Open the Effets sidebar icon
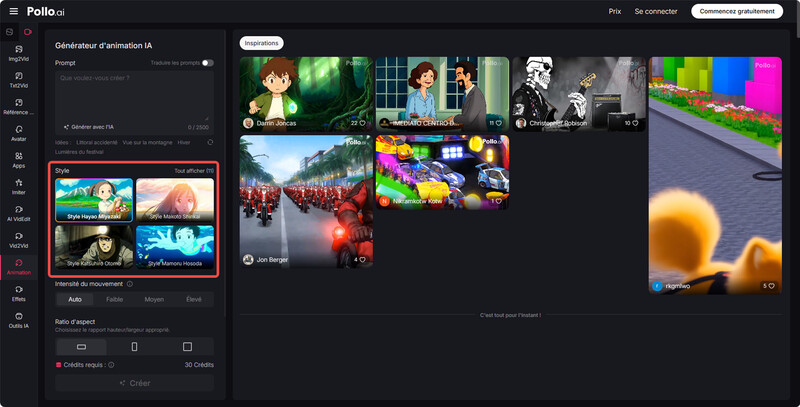This screenshot has width=800, height=407. point(19,294)
